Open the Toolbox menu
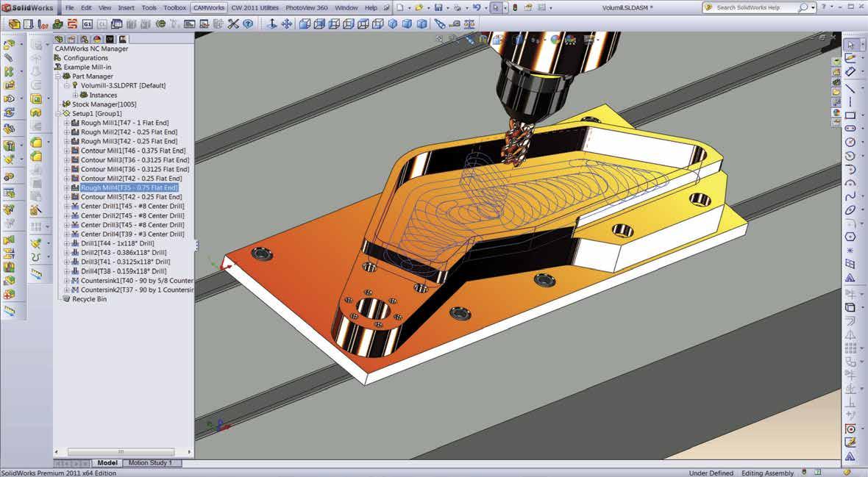 pos(174,8)
